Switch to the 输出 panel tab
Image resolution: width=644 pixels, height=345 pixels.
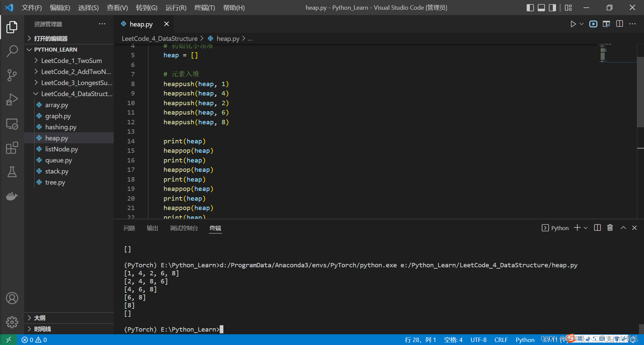[152, 228]
